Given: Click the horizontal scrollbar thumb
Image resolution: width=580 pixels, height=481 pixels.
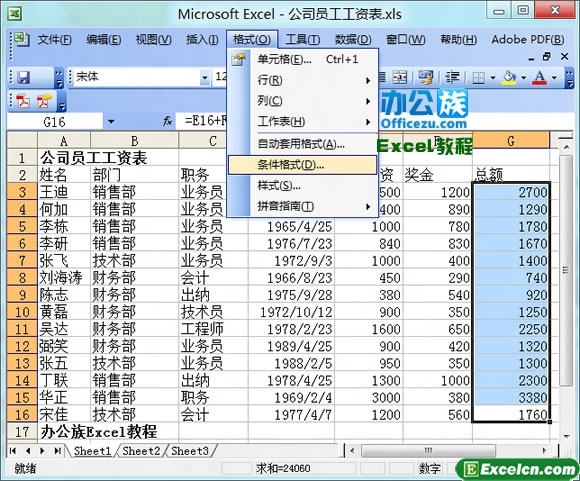Looking at the screenshot, I should point(428,451).
